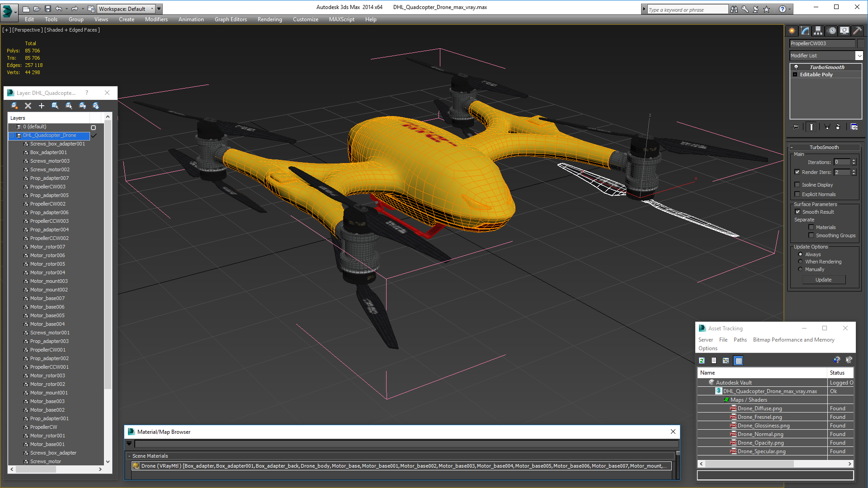Open the Rendering menu
The image size is (868, 488).
point(270,19)
